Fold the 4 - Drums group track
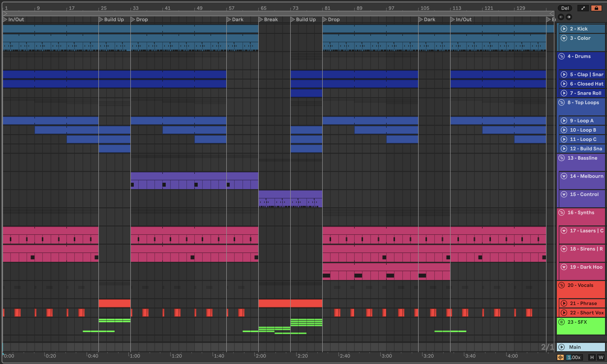 pyautogui.click(x=561, y=56)
